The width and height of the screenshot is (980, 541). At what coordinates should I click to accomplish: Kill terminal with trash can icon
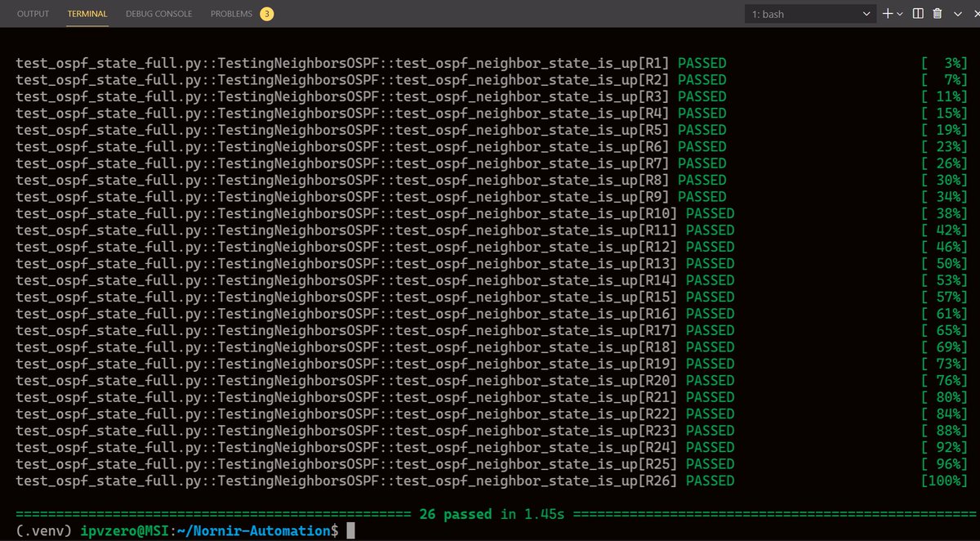coord(938,14)
